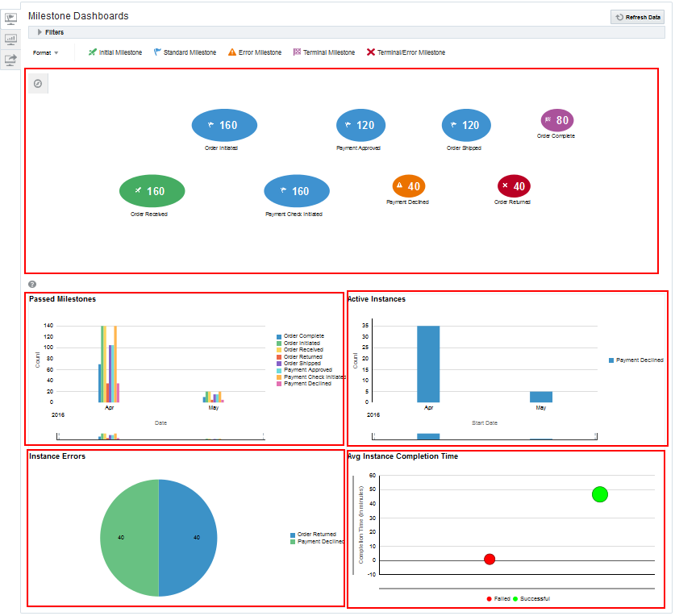This screenshot has width=675, height=616.
Task: Click the Terminal/Error Milestone X icon
Action: pyautogui.click(x=371, y=52)
